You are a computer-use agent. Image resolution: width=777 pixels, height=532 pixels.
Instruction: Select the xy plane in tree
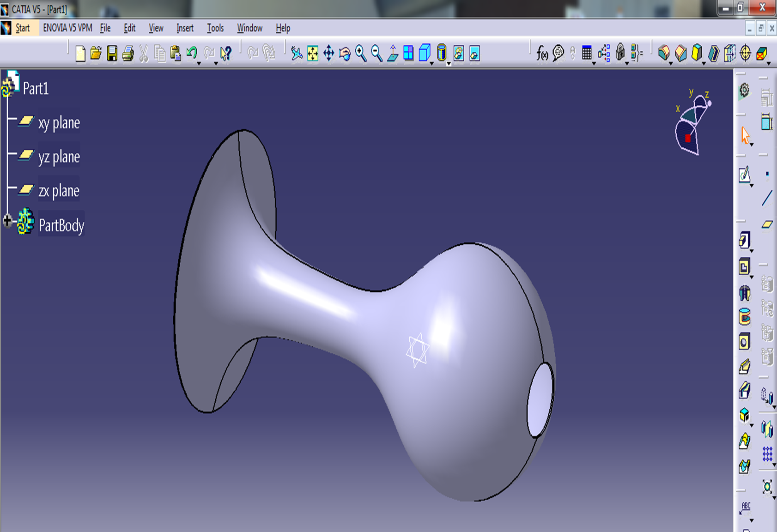pyautogui.click(x=59, y=123)
